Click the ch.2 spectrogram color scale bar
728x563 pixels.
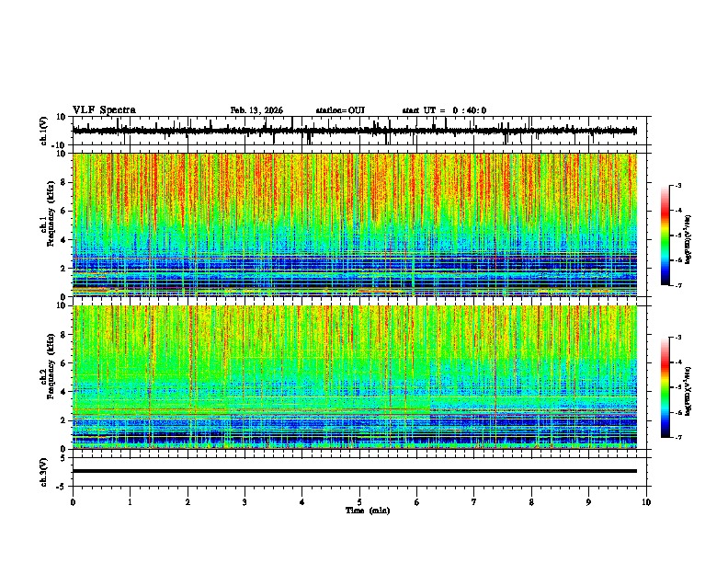click(665, 387)
